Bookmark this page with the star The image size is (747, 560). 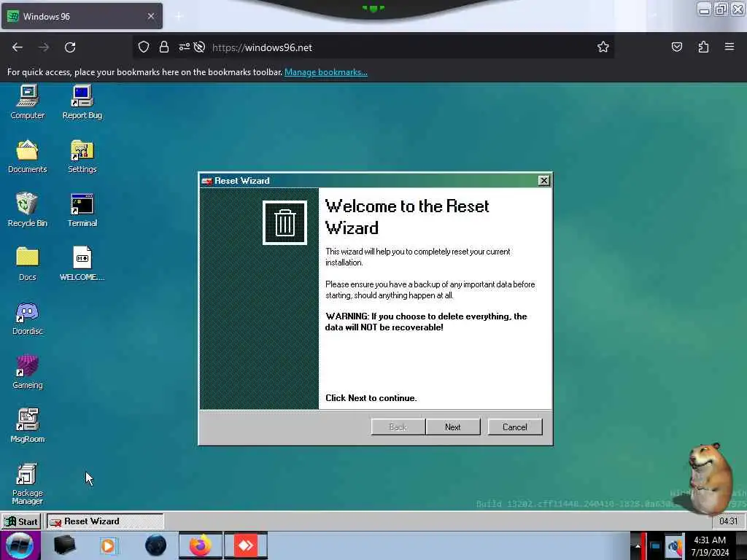click(x=603, y=47)
